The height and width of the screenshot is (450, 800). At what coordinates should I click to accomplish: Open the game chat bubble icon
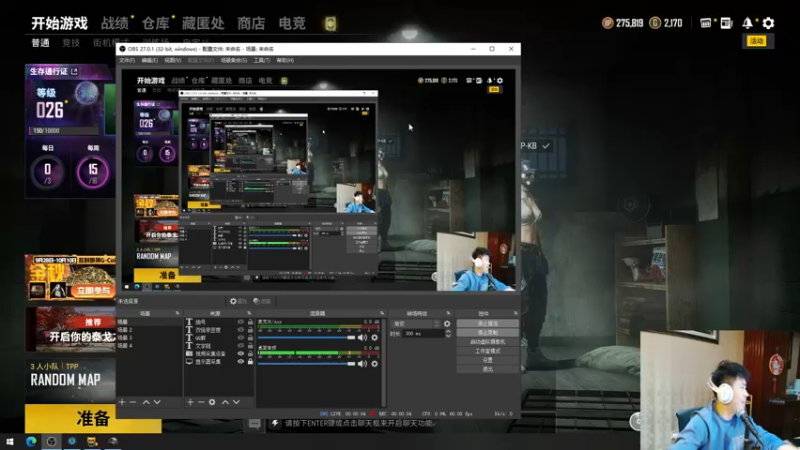coord(254,423)
